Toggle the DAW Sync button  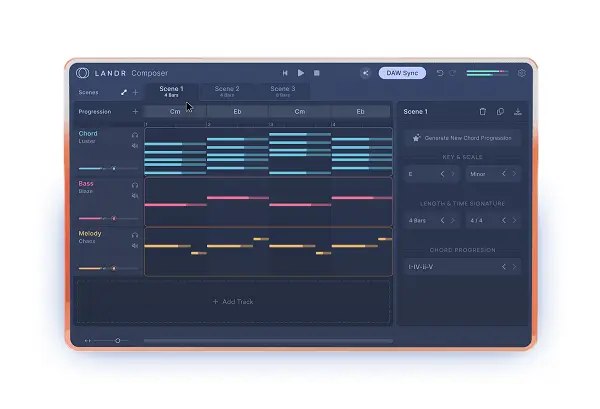click(x=402, y=73)
